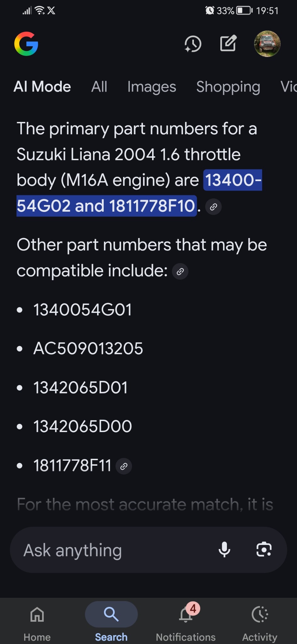Switch to the Shopping tab

(228, 87)
